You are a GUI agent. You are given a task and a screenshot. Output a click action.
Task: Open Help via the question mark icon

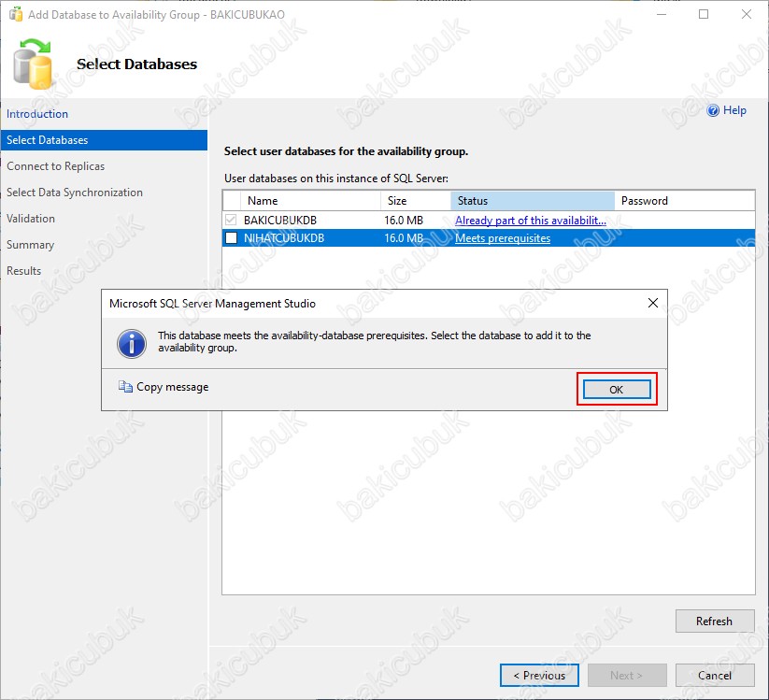tap(713, 110)
